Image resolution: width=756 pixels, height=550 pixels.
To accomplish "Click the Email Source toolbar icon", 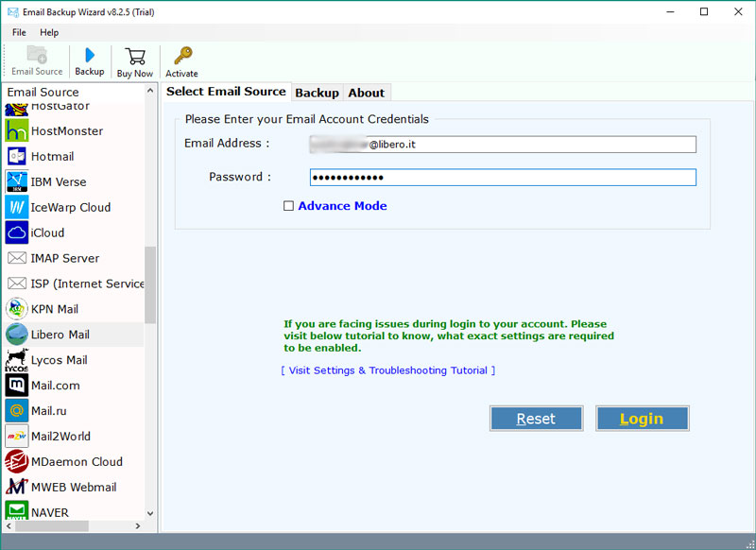I will (37, 55).
